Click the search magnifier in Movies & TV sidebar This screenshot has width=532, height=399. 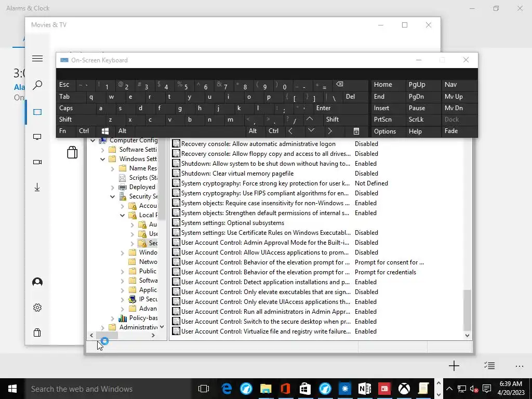coord(37,85)
